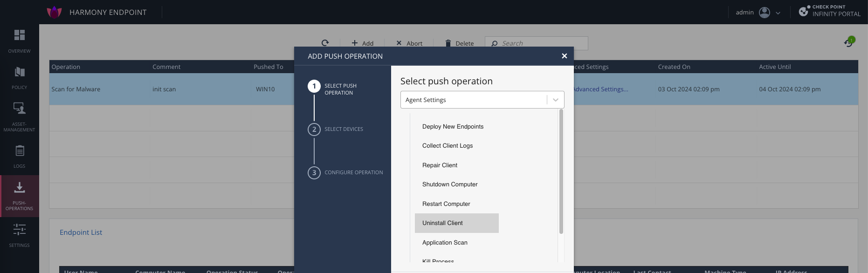Image resolution: width=868 pixels, height=273 pixels.
Task: Click the notifications icon with green badge
Action: pyautogui.click(x=849, y=42)
